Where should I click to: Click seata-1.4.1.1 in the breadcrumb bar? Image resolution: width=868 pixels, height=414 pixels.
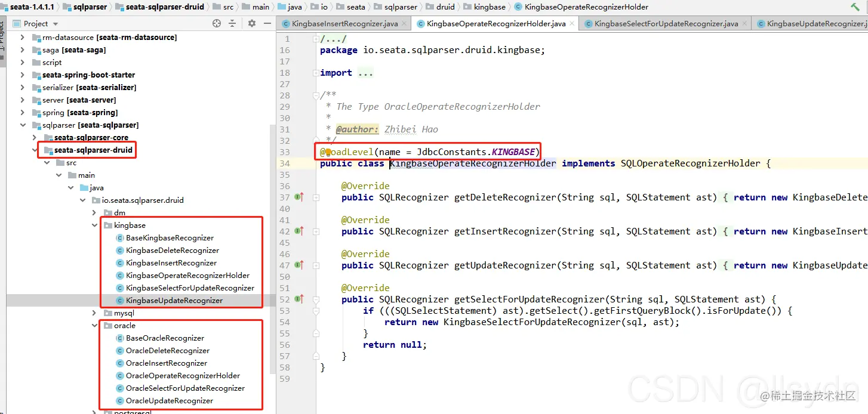pos(30,7)
